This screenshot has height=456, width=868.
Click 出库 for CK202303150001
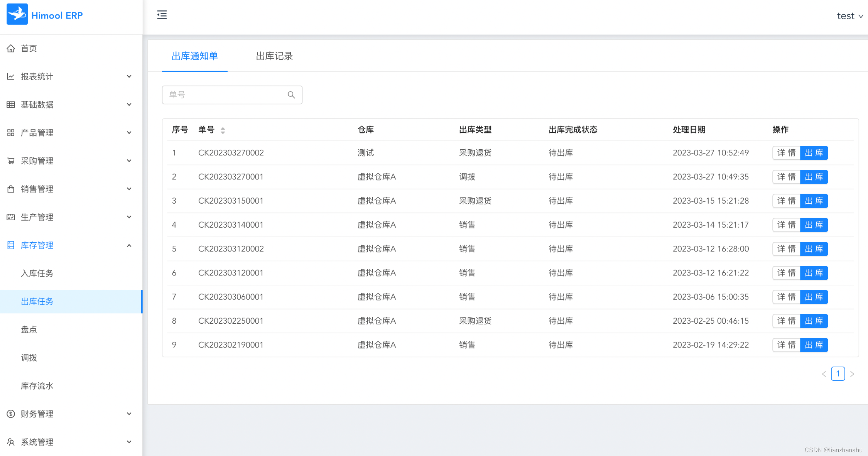(x=814, y=201)
